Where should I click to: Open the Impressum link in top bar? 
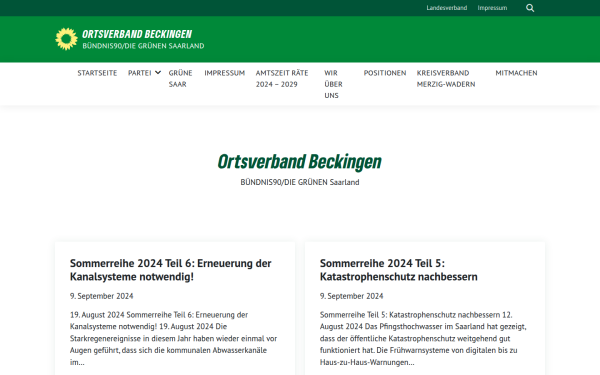click(x=492, y=8)
